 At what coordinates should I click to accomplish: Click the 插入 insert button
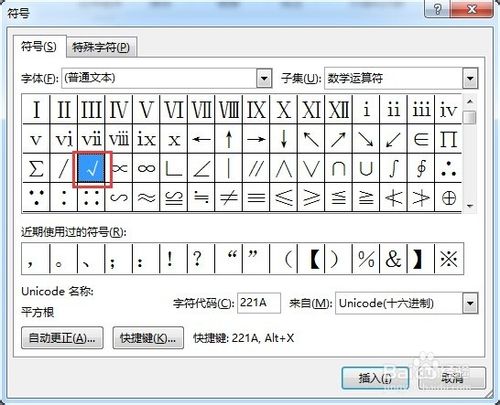(375, 378)
